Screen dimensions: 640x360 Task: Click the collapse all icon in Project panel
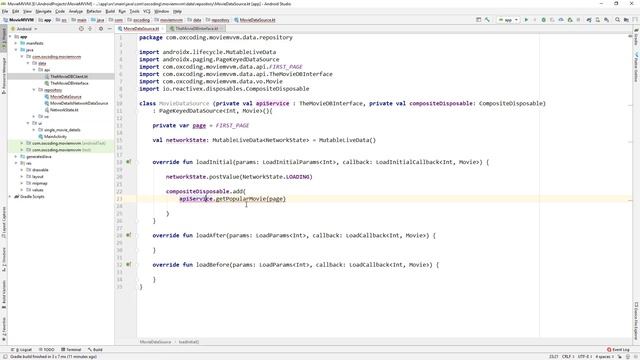coord(90,29)
